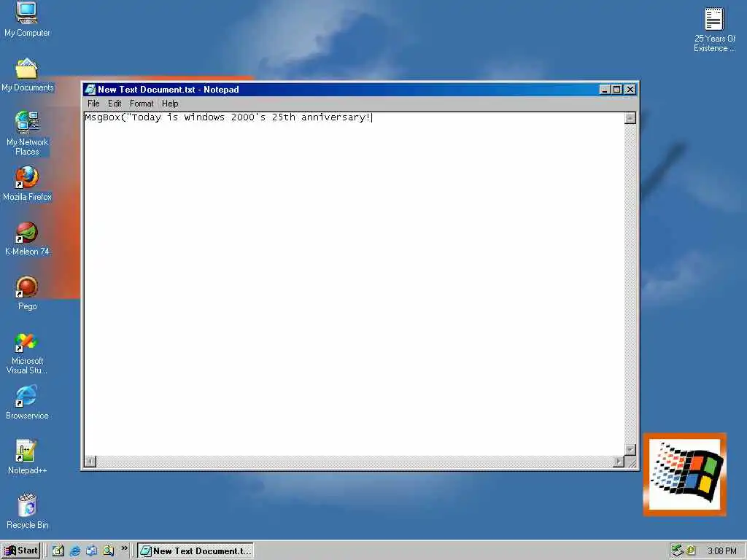The width and height of the screenshot is (747, 560).
Task: Click the horizontal scrollbar left arrow
Action: (90, 461)
